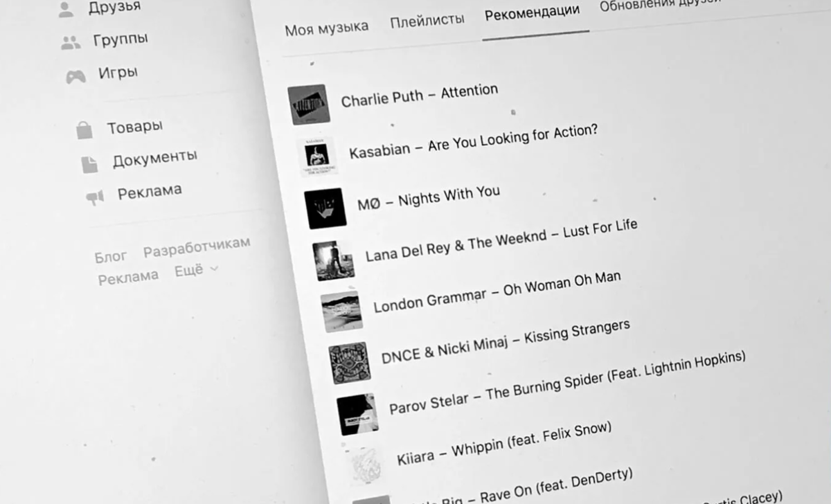Play Charlie Puth Attention via album cover

(x=307, y=105)
